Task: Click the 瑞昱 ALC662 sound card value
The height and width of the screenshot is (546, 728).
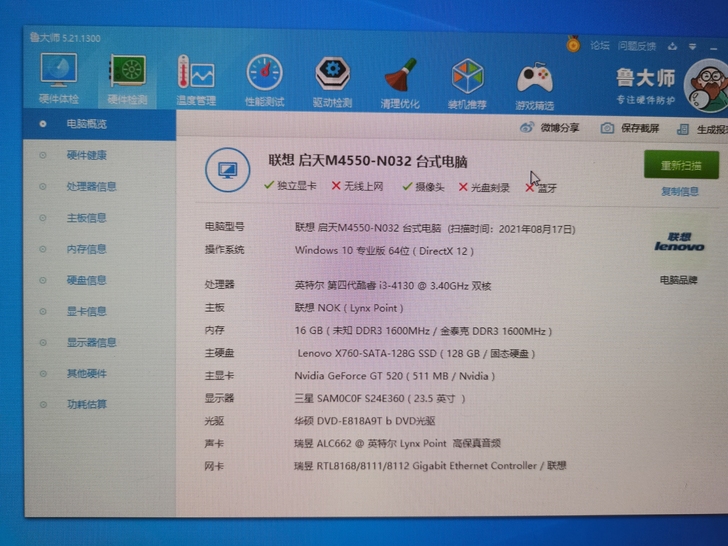Action: pyautogui.click(x=397, y=443)
